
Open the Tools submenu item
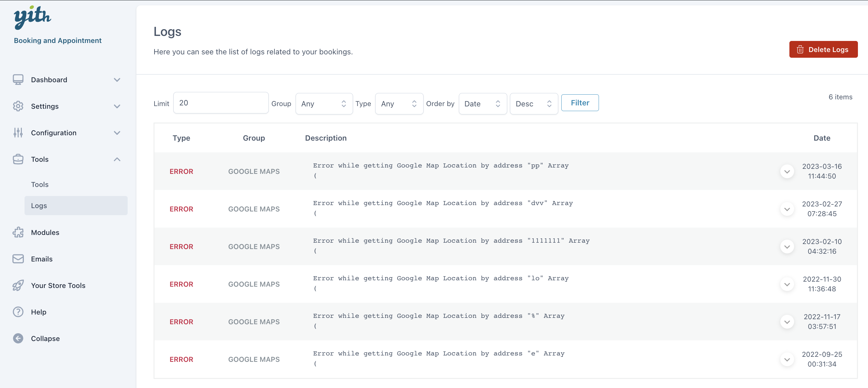pyautogui.click(x=40, y=185)
